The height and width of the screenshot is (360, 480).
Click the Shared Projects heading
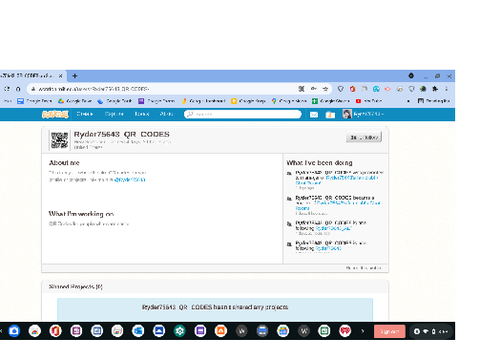pos(76,287)
